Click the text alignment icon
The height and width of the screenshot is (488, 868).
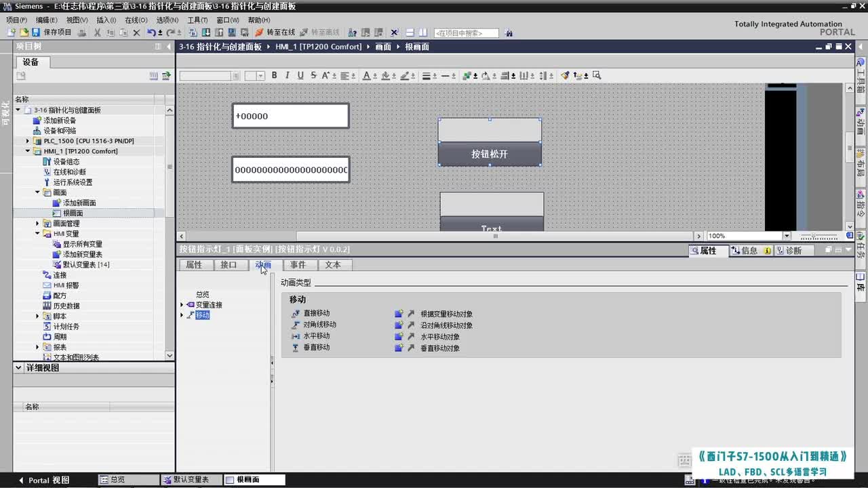click(344, 75)
